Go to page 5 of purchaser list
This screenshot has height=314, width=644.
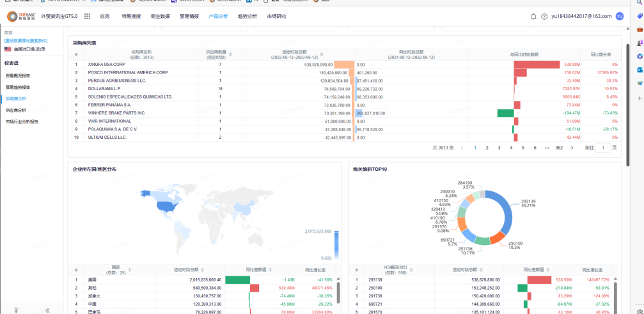tap(523, 148)
